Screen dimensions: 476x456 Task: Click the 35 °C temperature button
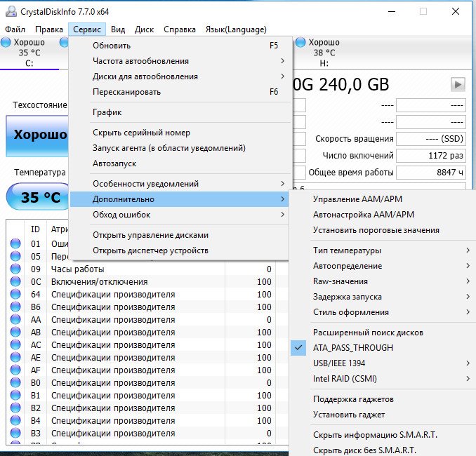(x=38, y=196)
